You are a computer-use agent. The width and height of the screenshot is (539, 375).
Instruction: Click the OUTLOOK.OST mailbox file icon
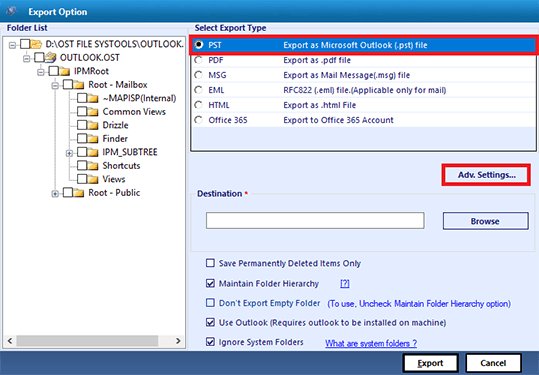coord(51,57)
